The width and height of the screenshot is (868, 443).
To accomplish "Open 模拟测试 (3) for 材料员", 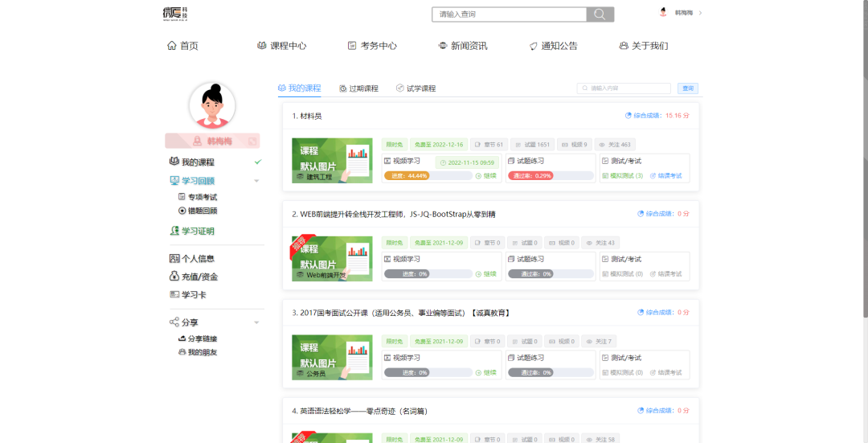I will point(623,176).
